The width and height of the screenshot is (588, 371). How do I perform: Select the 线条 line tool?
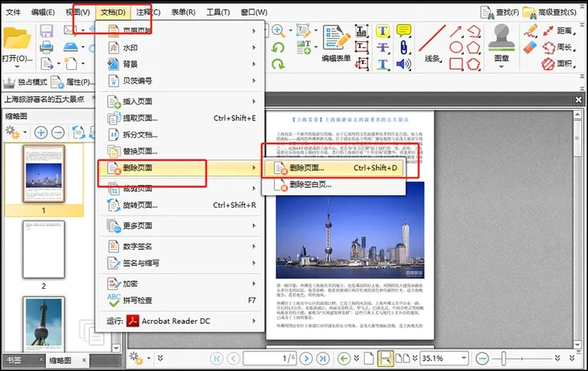(x=432, y=43)
